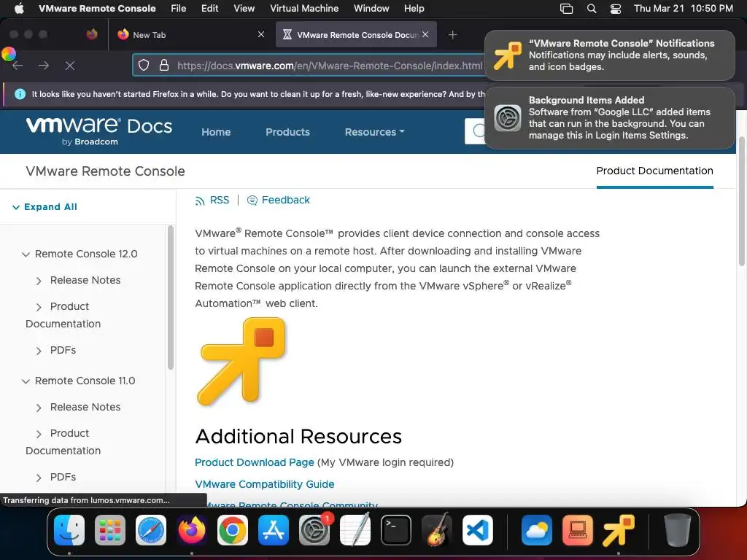
Task: Open the File menu
Action: [x=178, y=8]
